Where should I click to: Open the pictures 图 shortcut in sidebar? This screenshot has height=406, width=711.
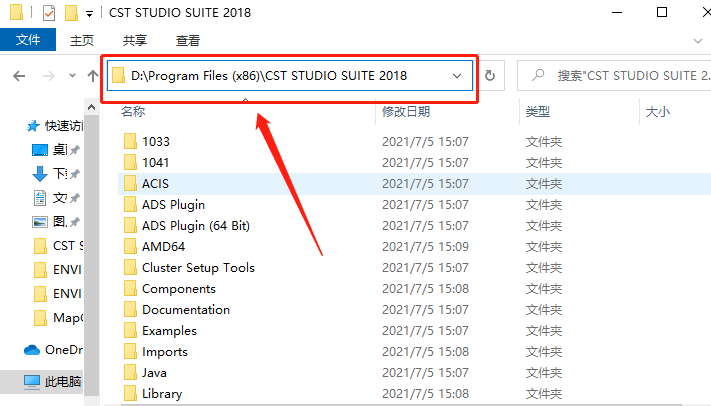tap(55, 221)
